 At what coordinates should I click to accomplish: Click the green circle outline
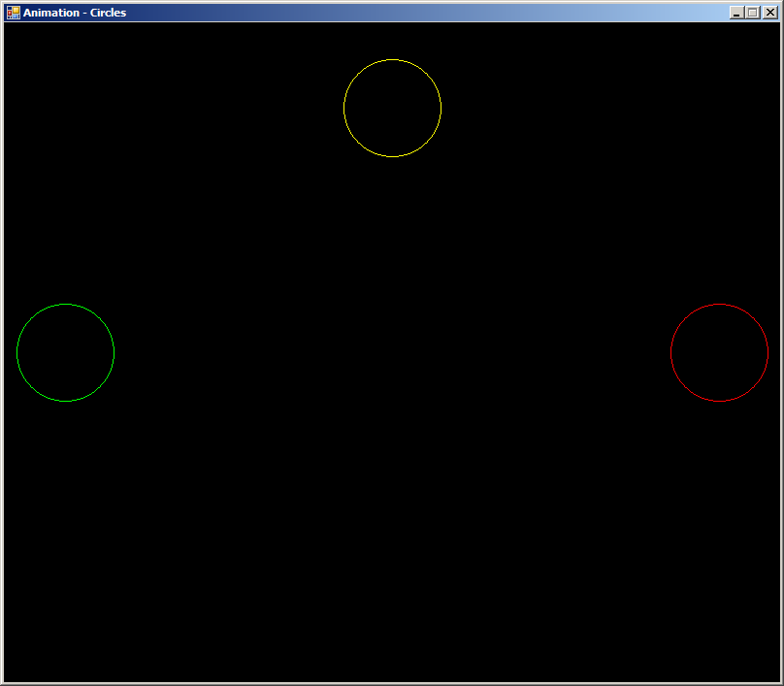[x=66, y=352]
